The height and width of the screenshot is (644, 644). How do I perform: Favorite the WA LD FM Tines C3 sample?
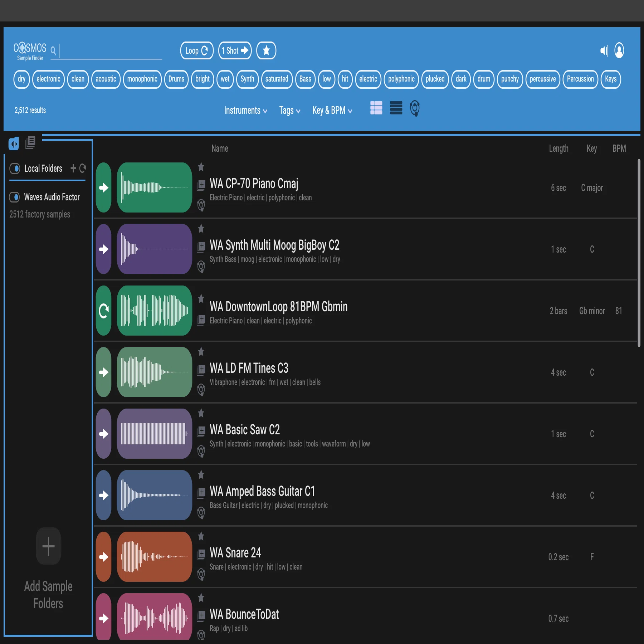click(x=201, y=351)
